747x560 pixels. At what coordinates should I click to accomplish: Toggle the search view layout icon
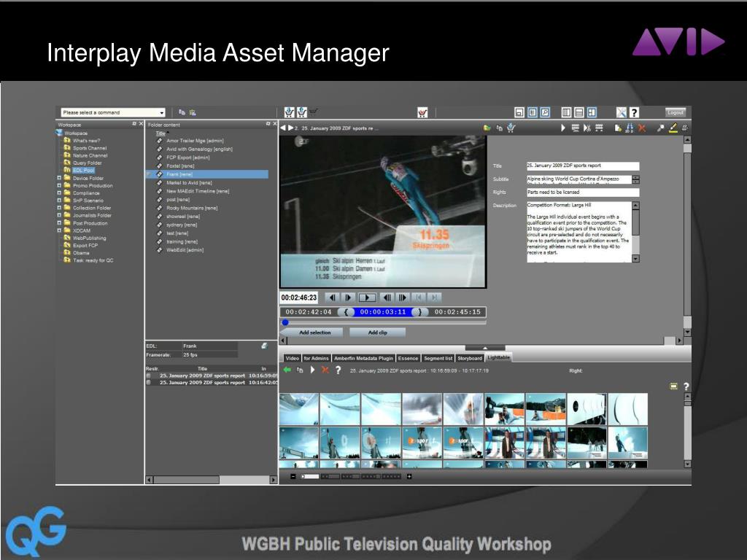pos(545,112)
